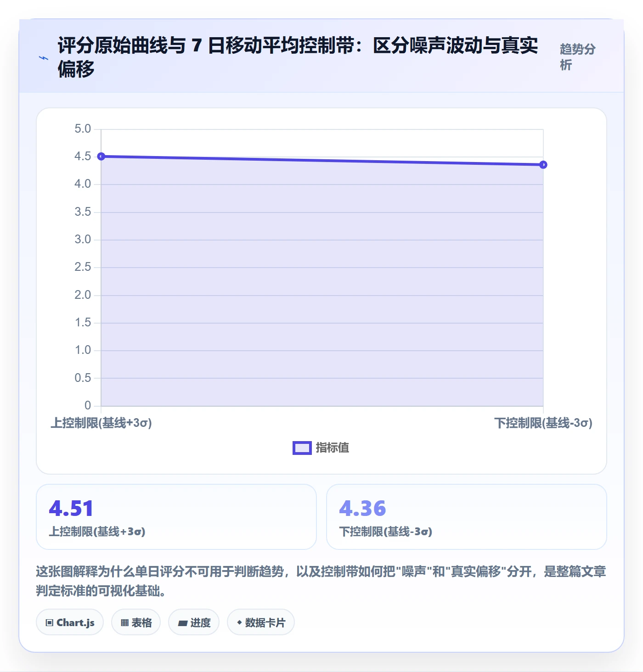
Task: Click the 趋势分析 label in header
Action: click(577, 57)
